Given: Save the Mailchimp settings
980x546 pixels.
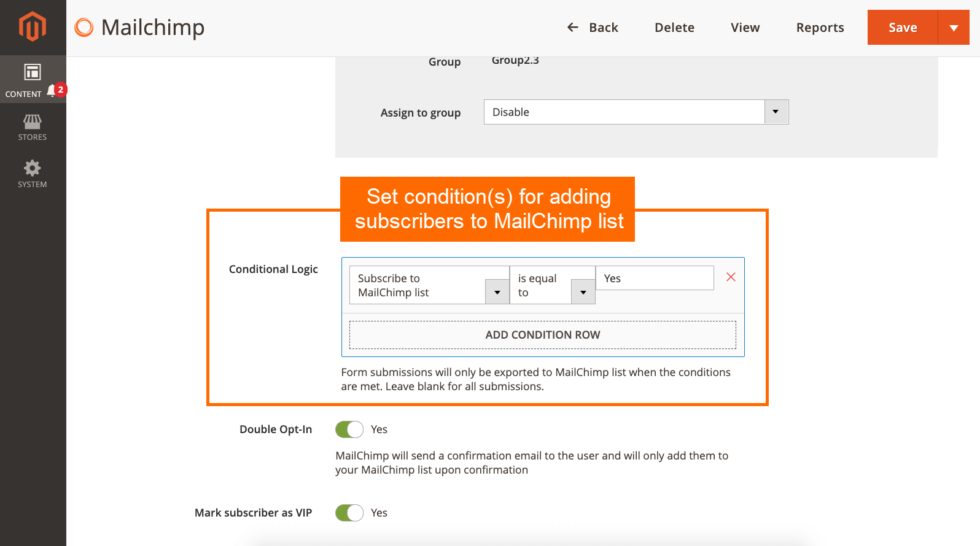Looking at the screenshot, I should pos(903,28).
